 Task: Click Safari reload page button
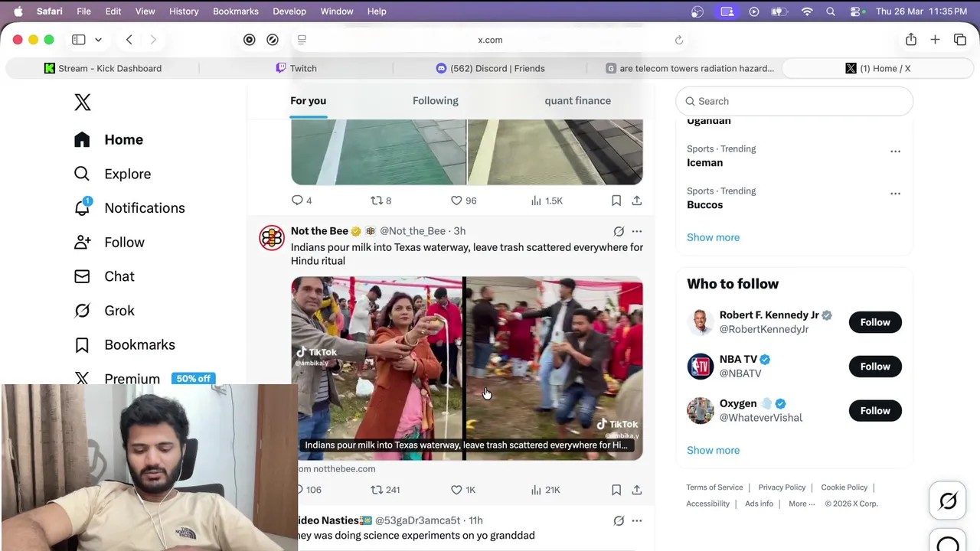[x=678, y=40]
